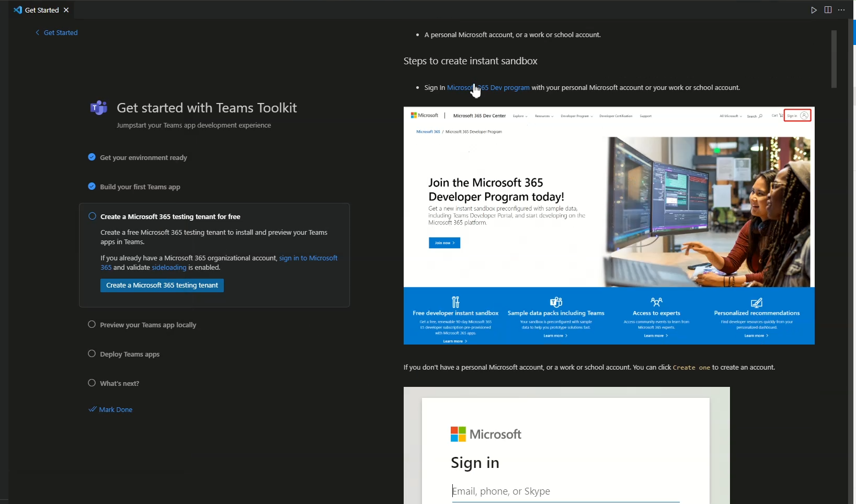Toggle the What's next? step circle
Image resolution: width=856 pixels, height=504 pixels.
coord(92,383)
